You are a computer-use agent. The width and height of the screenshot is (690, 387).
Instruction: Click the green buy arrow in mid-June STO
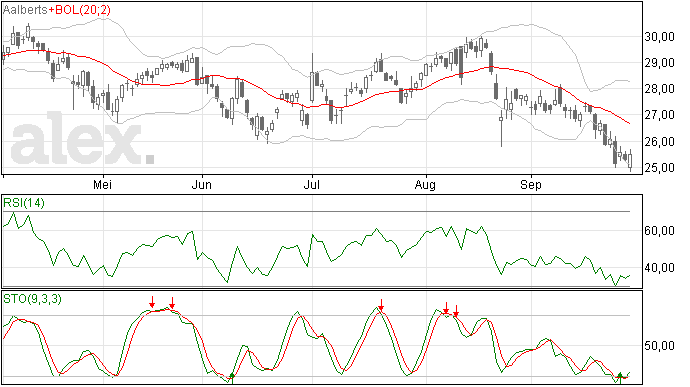click(x=232, y=378)
